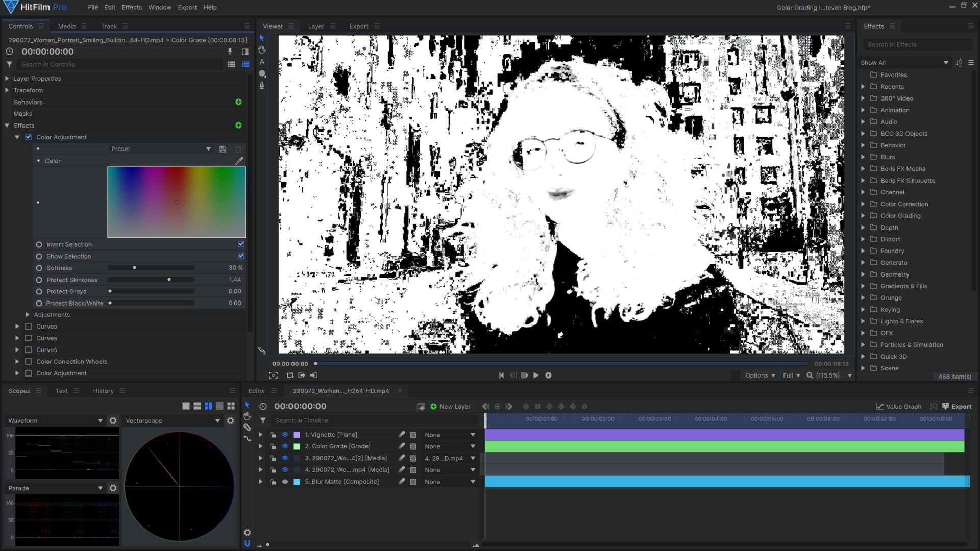Open Show All effects filter dropdown
Image resolution: width=980 pixels, height=551 pixels.
click(904, 63)
